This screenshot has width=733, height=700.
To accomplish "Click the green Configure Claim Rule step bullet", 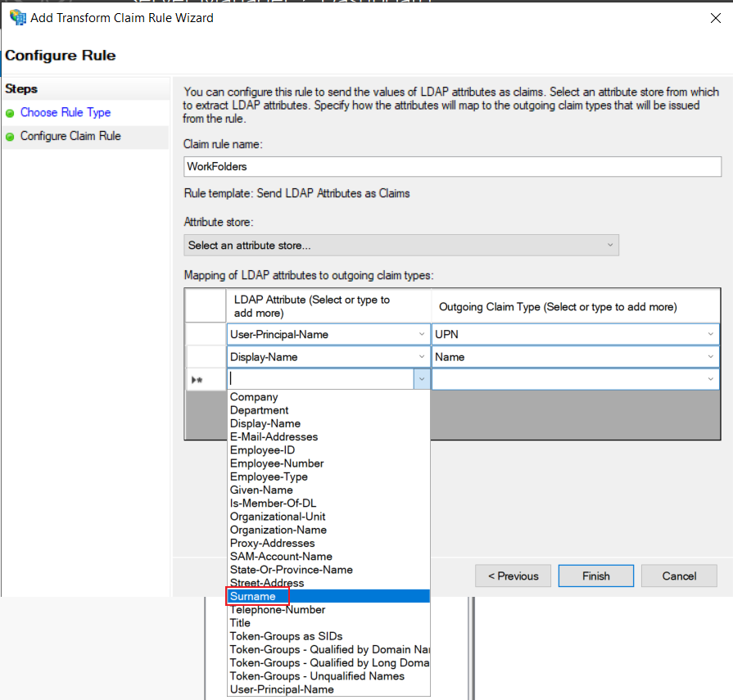I will point(10,137).
